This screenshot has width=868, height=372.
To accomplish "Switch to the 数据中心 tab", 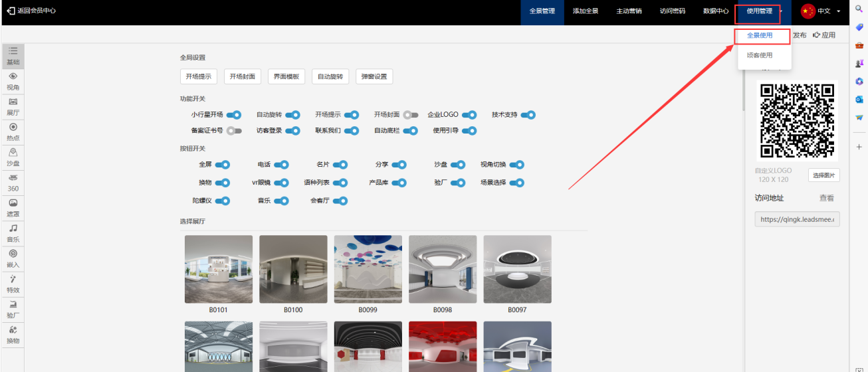I will [x=715, y=11].
